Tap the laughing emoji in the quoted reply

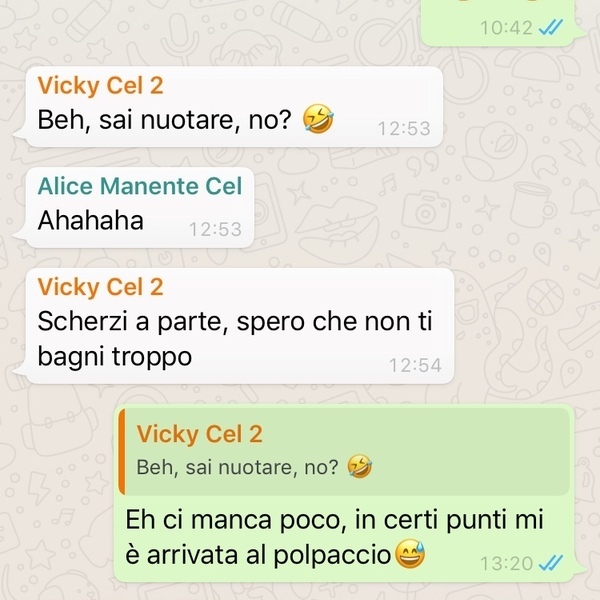coord(360,466)
